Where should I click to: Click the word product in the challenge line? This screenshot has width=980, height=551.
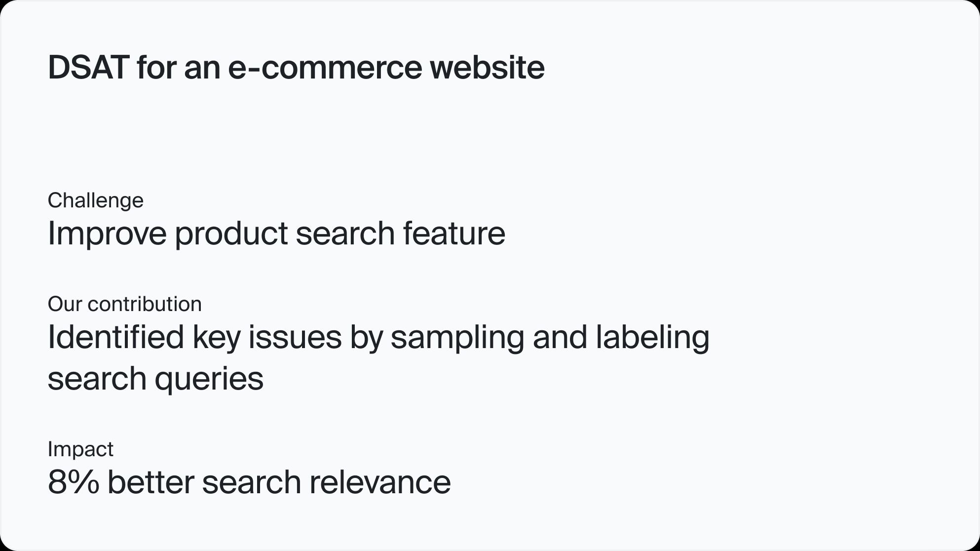(x=231, y=233)
